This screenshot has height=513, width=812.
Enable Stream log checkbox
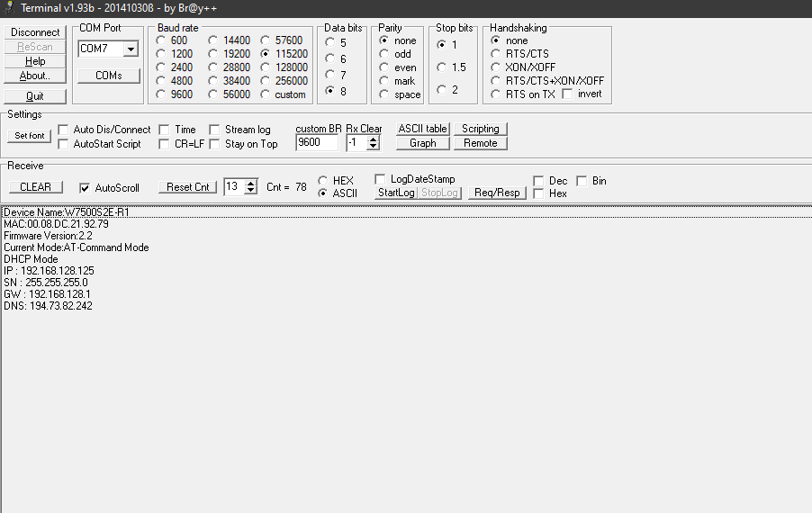pos(214,130)
